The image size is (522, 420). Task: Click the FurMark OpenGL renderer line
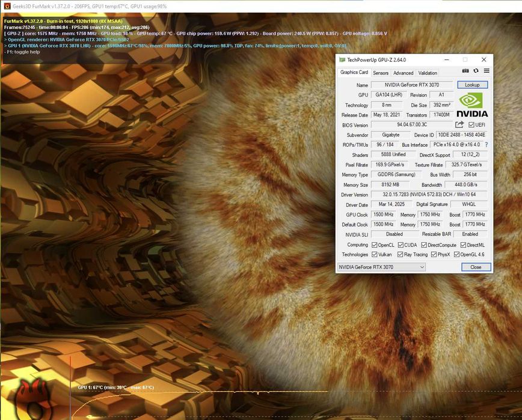tap(67, 40)
